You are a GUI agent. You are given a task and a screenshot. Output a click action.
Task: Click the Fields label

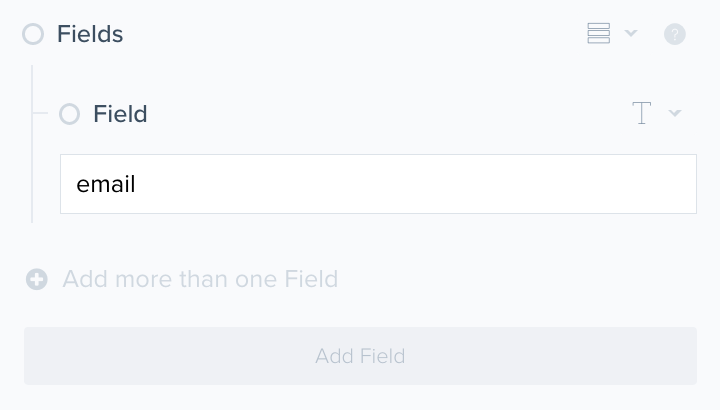tap(90, 34)
